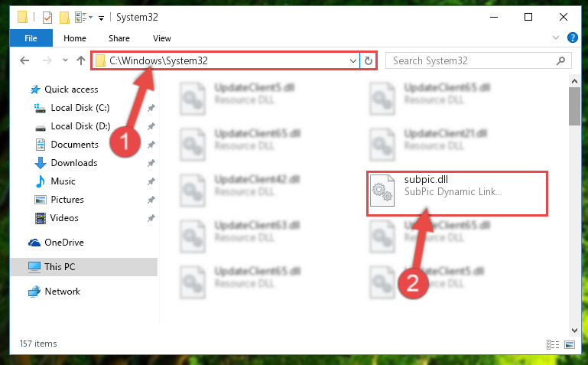Screen dimensions: 588x365
Task: Unpin Music from Quick access
Action: 151,181
